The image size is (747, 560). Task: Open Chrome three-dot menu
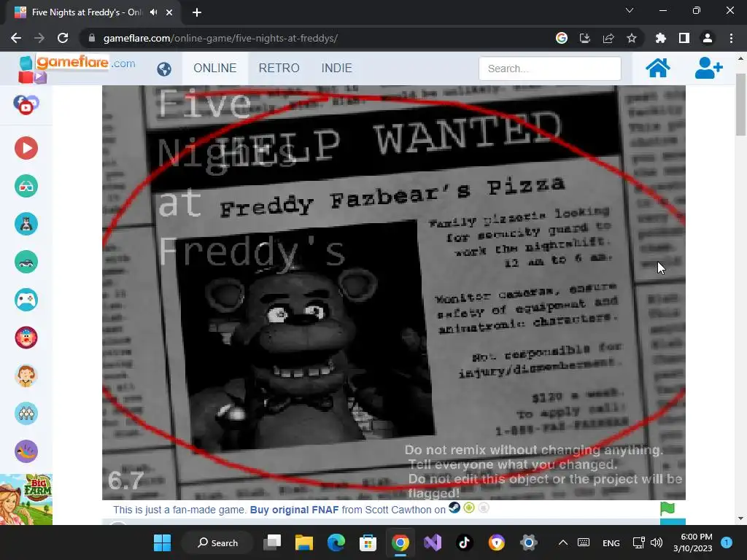coord(731,38)
